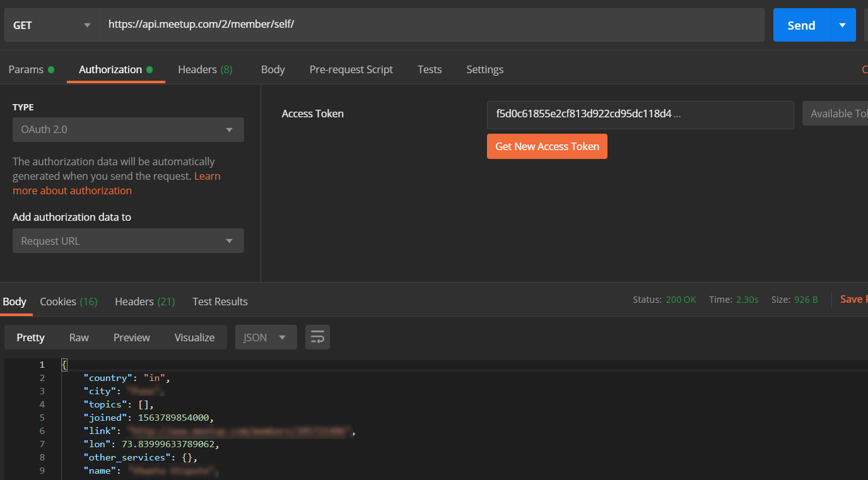
Task: Click line number 1 in gutter
Action: (42, 365)
